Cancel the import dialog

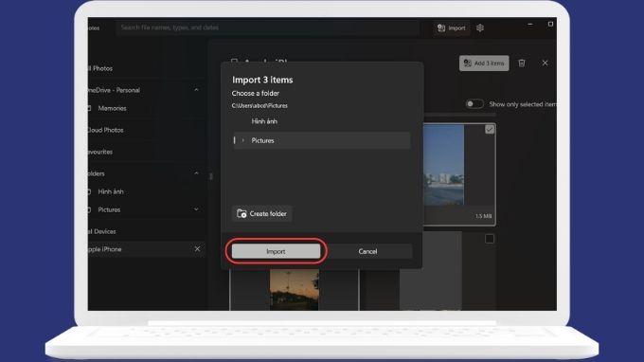tap(367, 251)
